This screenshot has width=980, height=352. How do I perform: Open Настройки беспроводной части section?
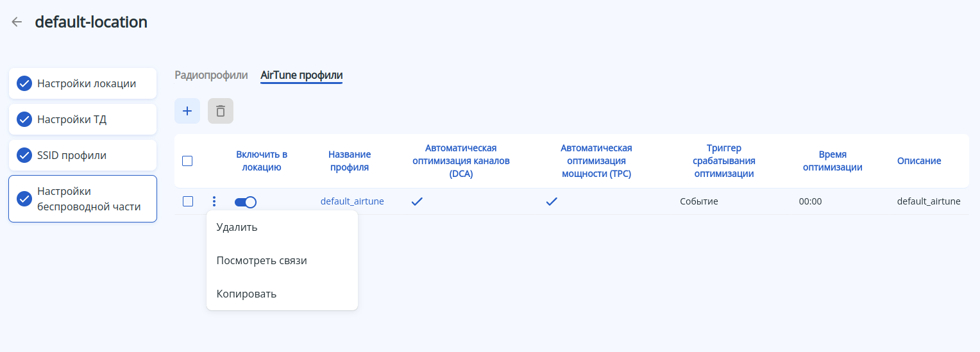coord(89,199)
